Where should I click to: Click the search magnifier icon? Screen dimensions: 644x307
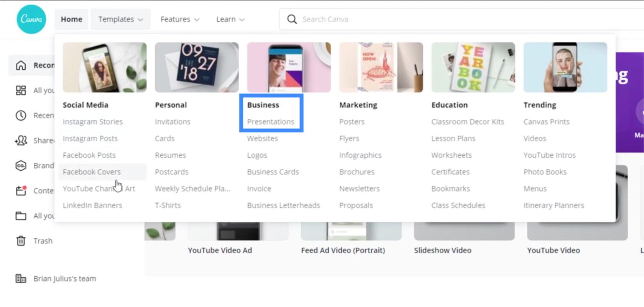click(292, 19)
